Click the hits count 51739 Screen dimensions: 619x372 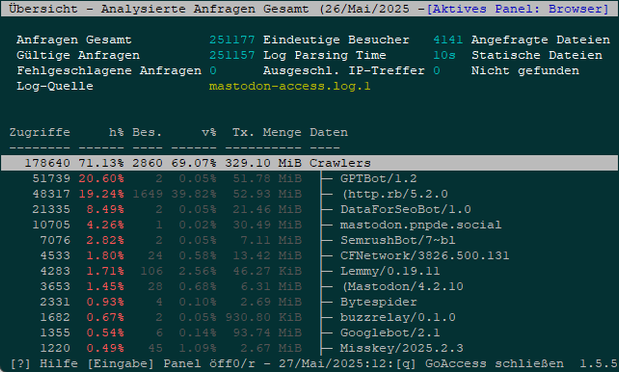(x=51, y=178)
